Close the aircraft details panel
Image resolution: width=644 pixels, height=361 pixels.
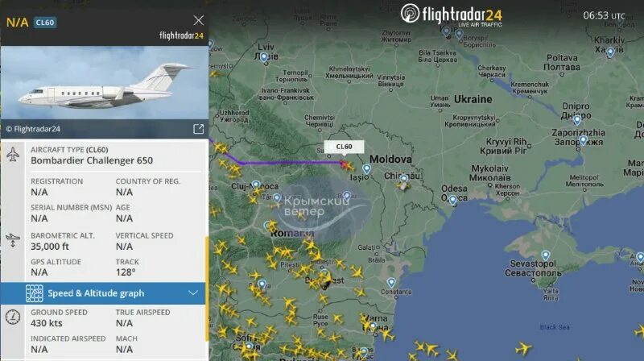[x=198, y=20]
